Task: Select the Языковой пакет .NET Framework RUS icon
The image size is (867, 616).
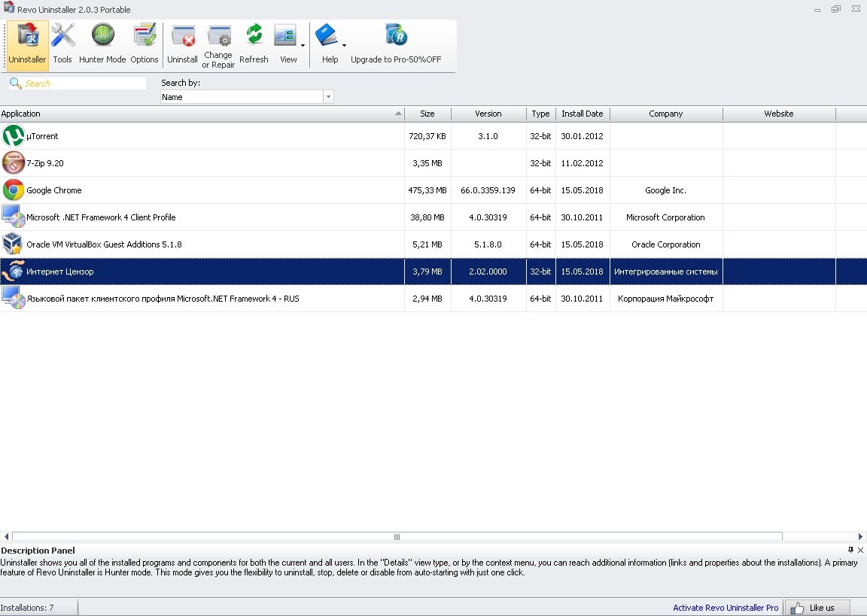Action: click(x=14, y=299)
